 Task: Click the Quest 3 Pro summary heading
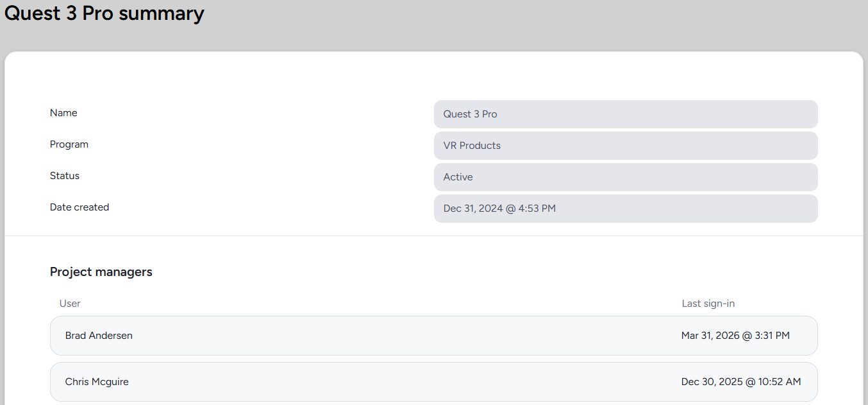point(104,13)
